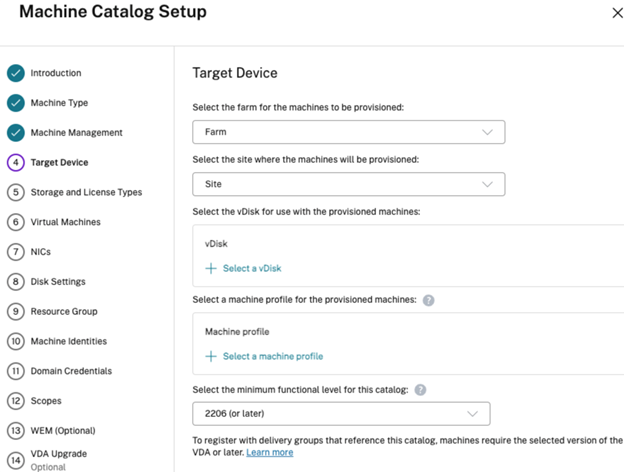Click the help icon beside machine profile label
The height and width of the screenshot is (472, 624).
coord(428,300)
